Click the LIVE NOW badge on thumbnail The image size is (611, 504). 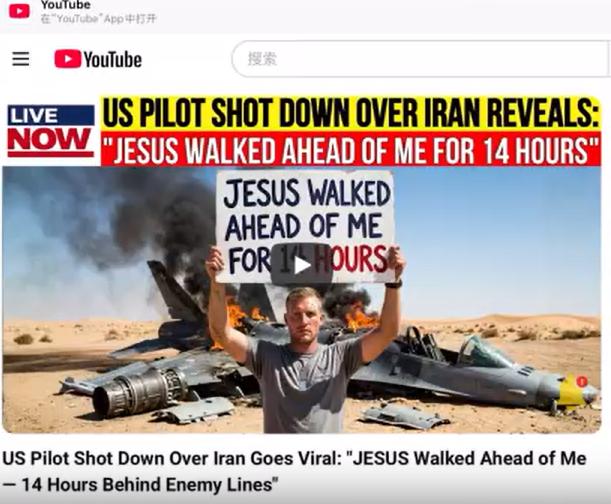click(x=51, y=131)
